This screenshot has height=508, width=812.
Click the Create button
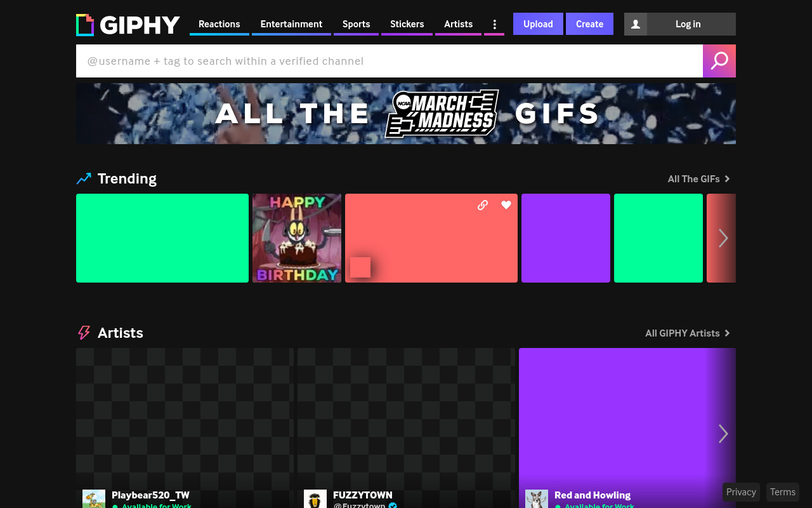click(x=589, y=24)
